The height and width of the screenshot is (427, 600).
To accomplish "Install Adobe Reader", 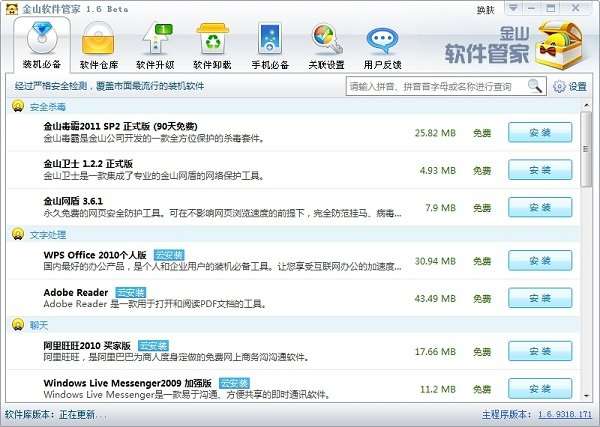I will click(x=540, y=298).
